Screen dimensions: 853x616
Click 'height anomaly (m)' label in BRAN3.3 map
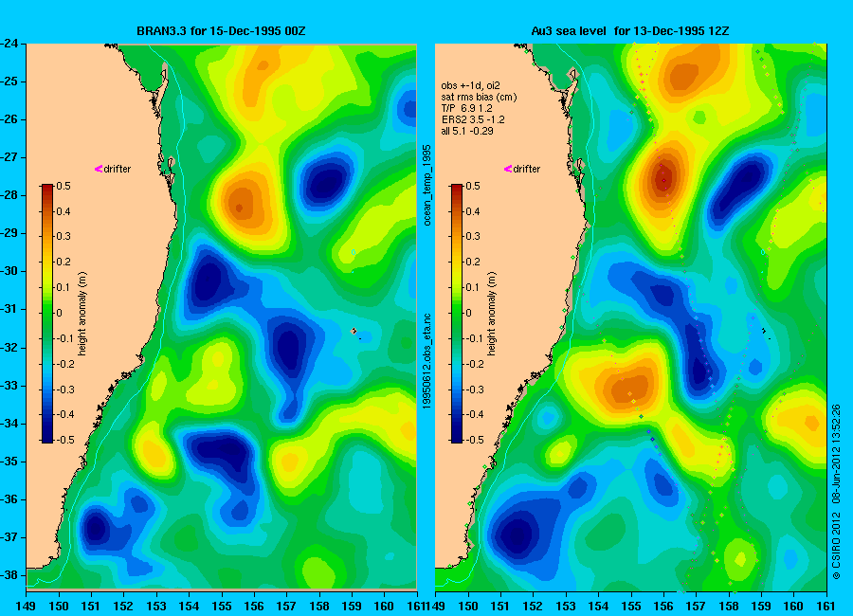[x=82, y=314]
